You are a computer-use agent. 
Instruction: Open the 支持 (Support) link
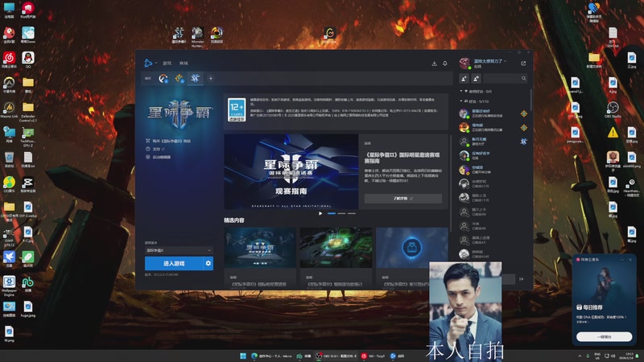pyautogui.click(x=155, y=149)
